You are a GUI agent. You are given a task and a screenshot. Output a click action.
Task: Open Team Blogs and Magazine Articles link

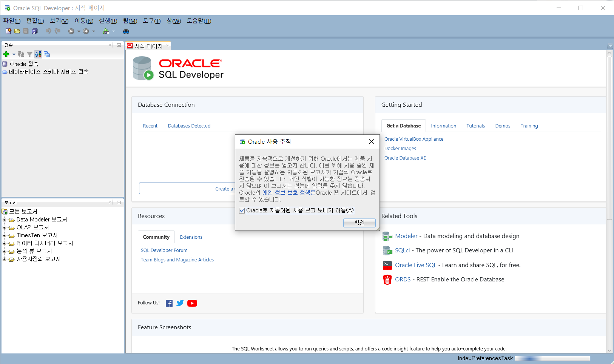point(177,260)
